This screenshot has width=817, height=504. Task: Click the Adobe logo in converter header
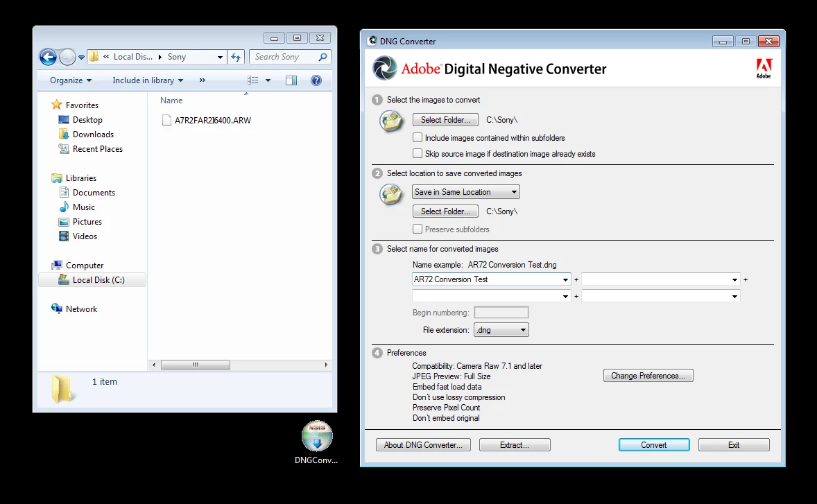click(x=764, y=68)
